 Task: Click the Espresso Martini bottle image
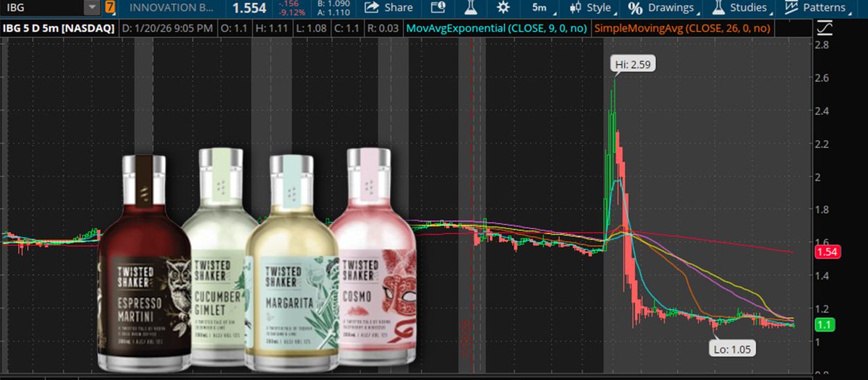pos(143,262)
